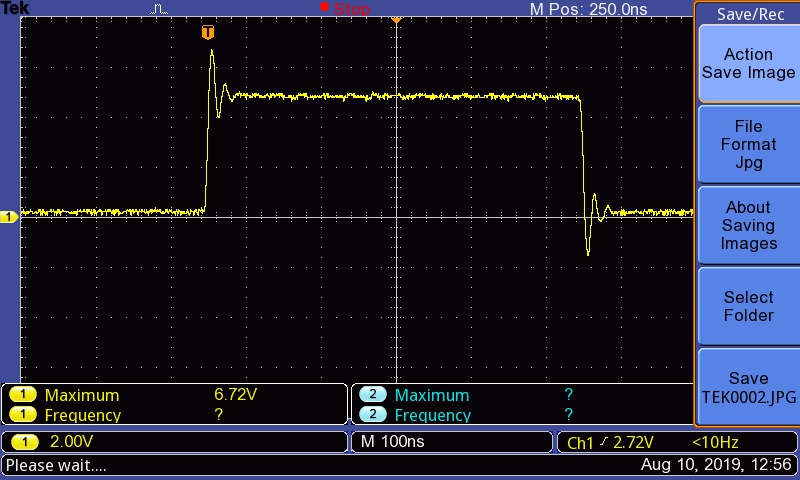Image resolution: width=800 pixels, height=480 pixels.
Task: Click the orange center trigger position arrow
Action: (x=396, y=19)
